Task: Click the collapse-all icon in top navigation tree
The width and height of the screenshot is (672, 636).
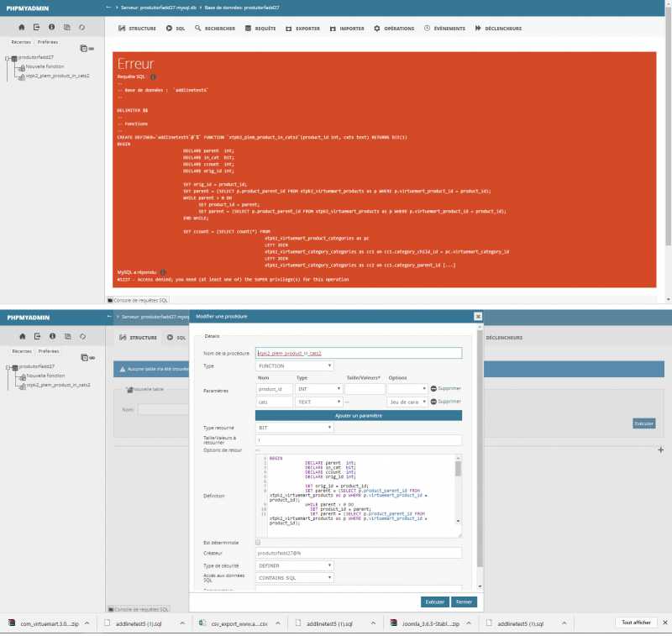Action: click(x=82, y=48)
